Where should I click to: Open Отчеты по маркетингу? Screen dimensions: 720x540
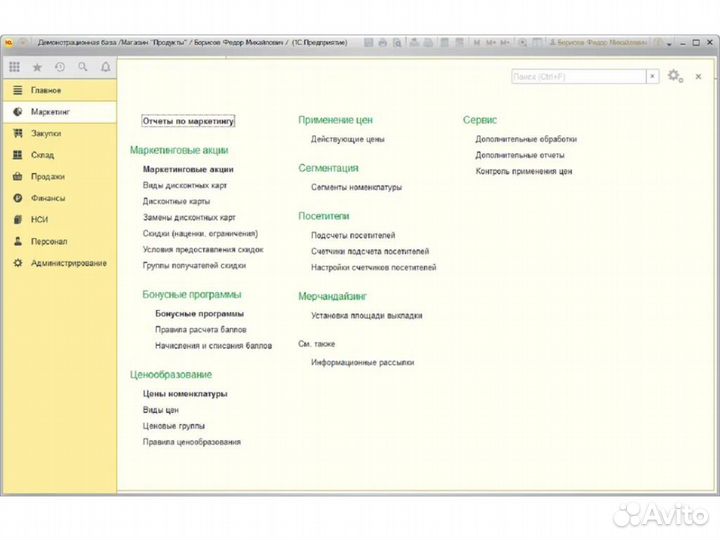[x=188, y=121]
